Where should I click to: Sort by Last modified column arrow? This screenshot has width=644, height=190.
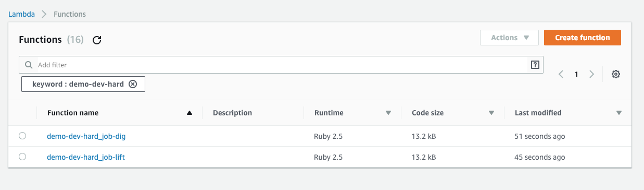coord(619,113)
